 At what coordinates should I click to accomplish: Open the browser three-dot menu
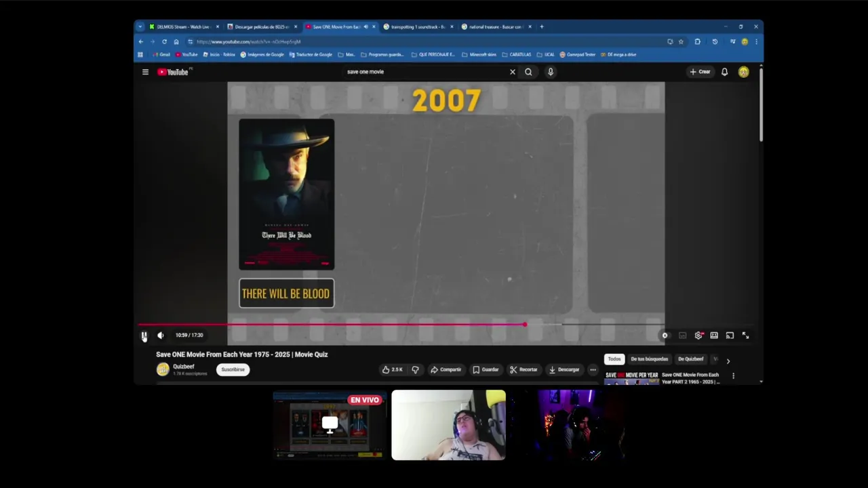pos(756,41)
